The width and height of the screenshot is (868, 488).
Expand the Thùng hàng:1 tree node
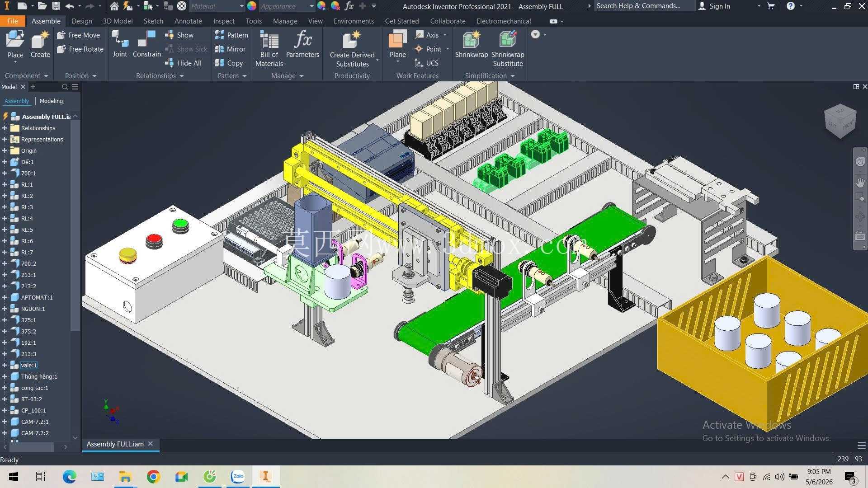(5, 376)
